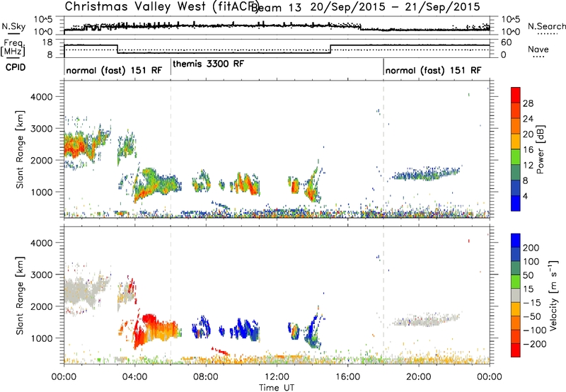The height and width of the screenshot is (392, 566).
Task: Click the -15 tick label on Velocity colorbar
Action: (532, 303)
